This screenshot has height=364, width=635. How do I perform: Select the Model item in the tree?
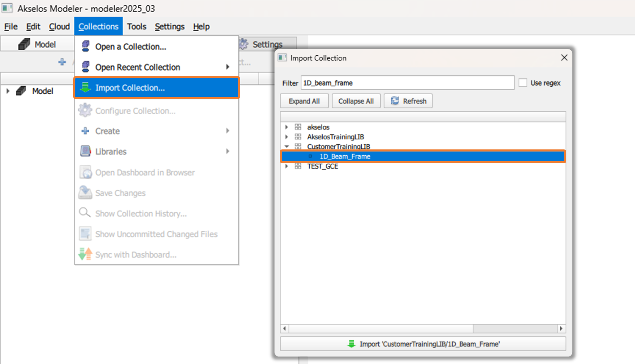click(x=43, y=91)
